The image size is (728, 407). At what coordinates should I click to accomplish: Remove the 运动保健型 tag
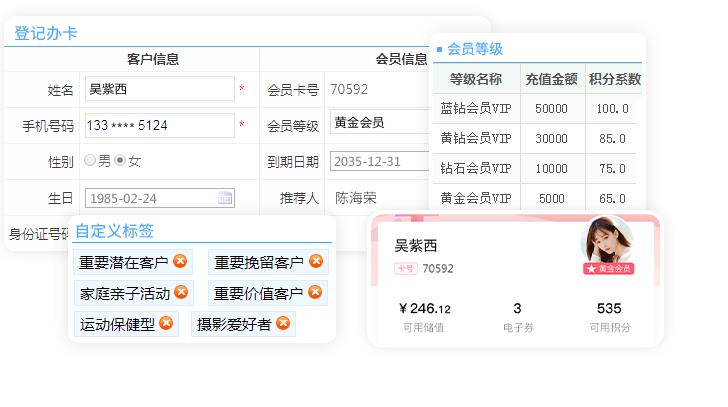[166, 324]
